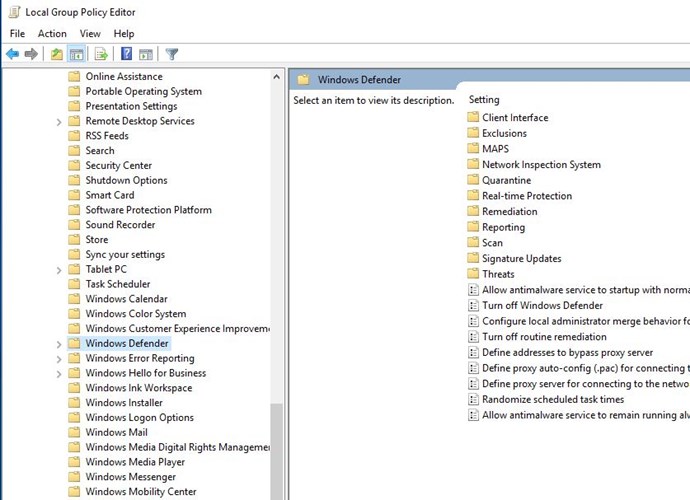This screenshot has height=500, width=690.
Task: Click tree pane scroll up arrow
Action: tap(276, 77)
